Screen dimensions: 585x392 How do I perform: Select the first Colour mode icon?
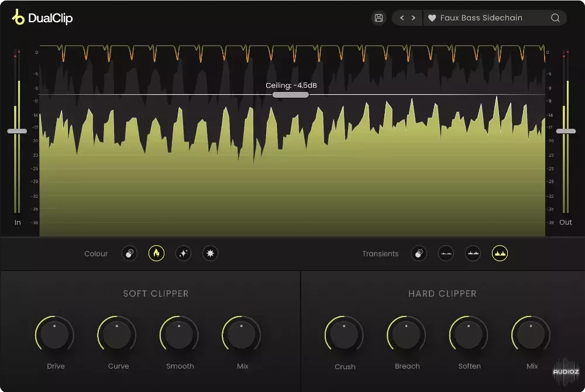(x=129, y=253)
